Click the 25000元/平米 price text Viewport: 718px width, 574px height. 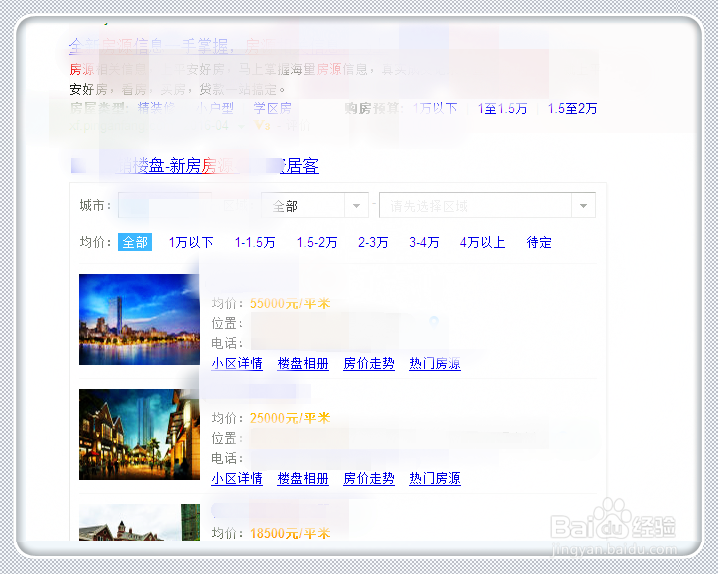(290, 418)
